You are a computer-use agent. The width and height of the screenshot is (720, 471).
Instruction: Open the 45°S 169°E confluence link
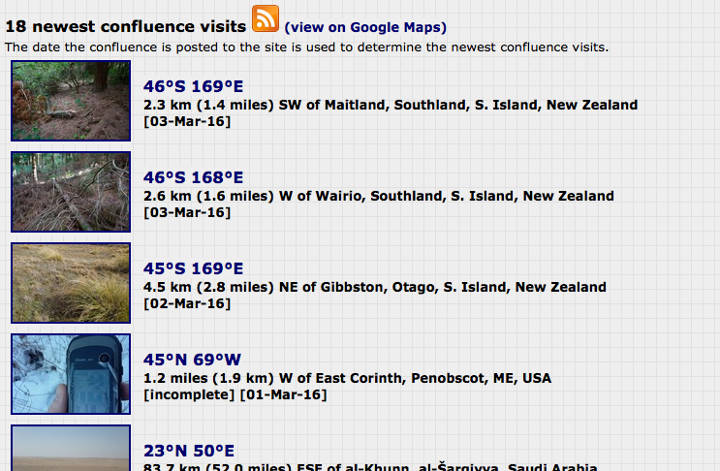193,269
